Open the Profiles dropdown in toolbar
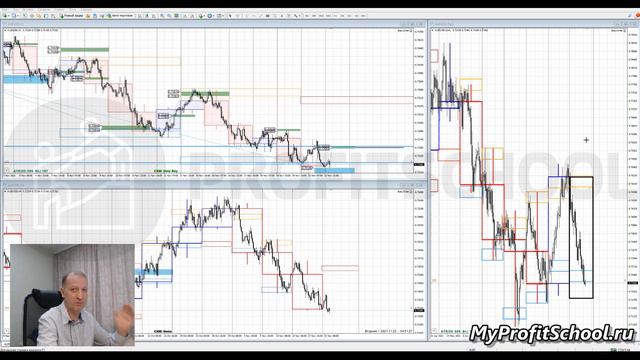This screenshot has width=640, height=360. point(15,16)
